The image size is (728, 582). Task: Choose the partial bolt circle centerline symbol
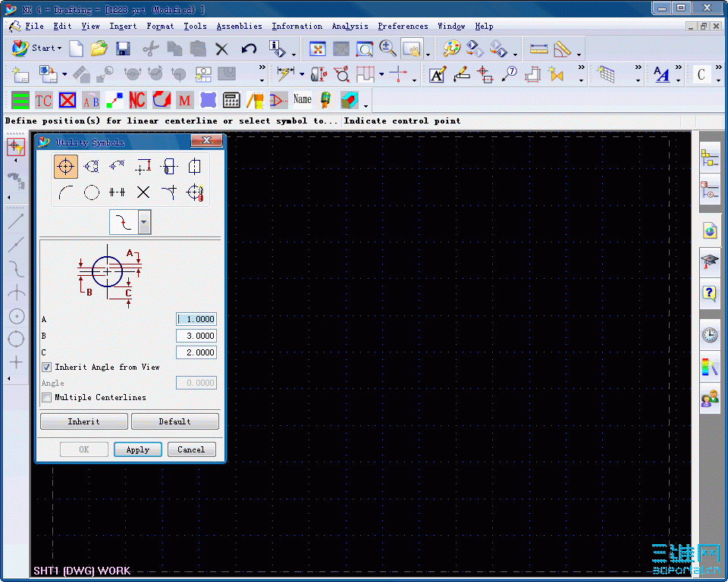click(118, 166)
